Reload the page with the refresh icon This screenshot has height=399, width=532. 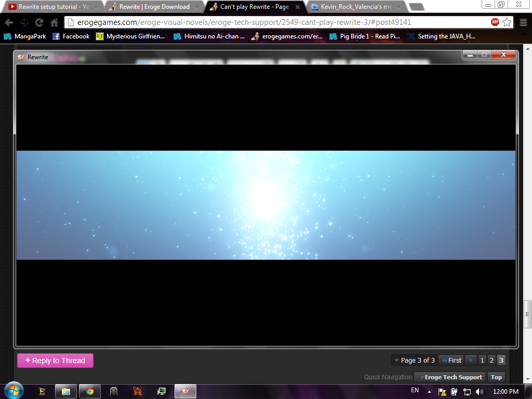click(39, 22)
